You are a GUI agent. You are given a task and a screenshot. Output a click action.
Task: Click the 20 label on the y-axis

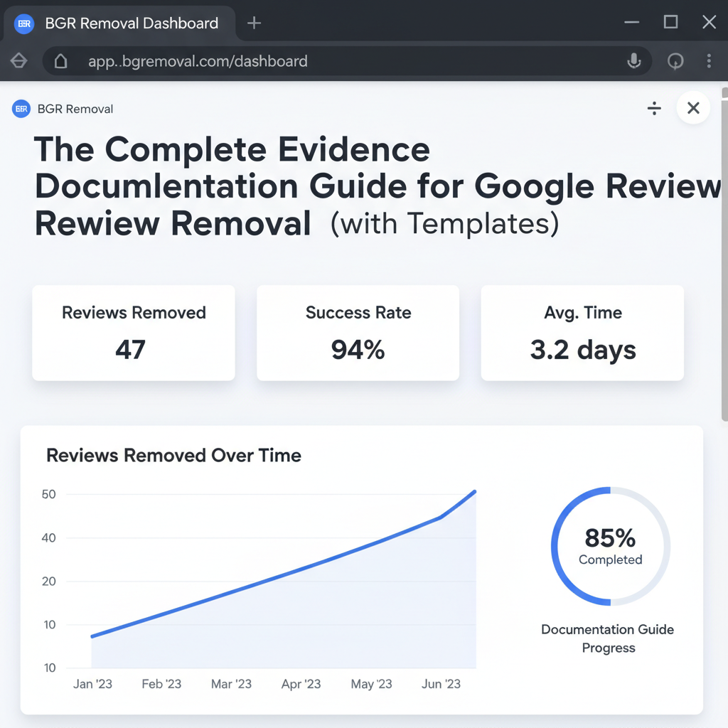pyautogui.click(x=49, y=582)
